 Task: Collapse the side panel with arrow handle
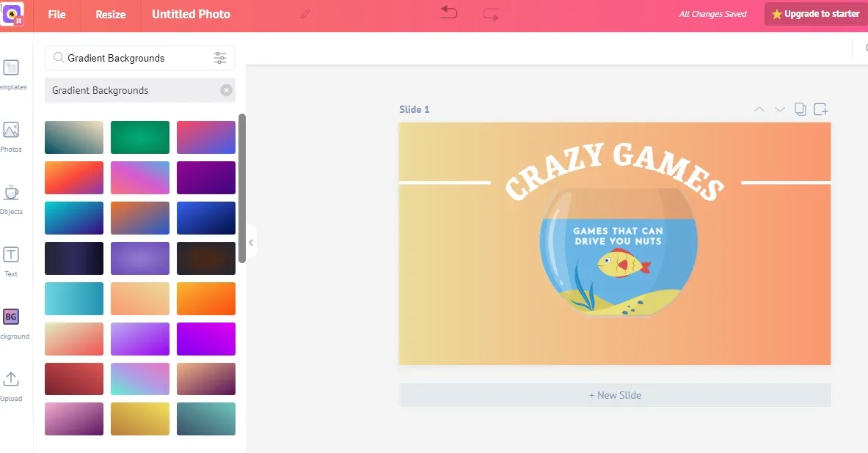coord(251,243)
